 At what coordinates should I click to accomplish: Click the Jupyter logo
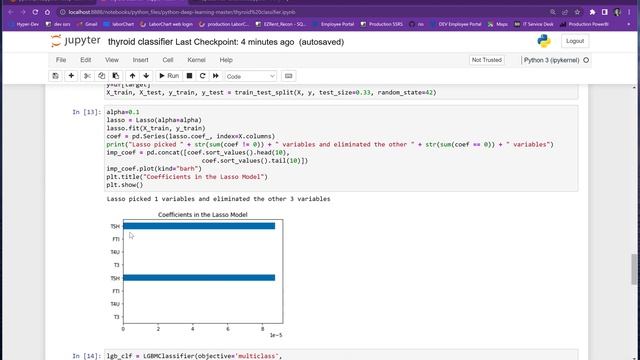pos(76,41)
